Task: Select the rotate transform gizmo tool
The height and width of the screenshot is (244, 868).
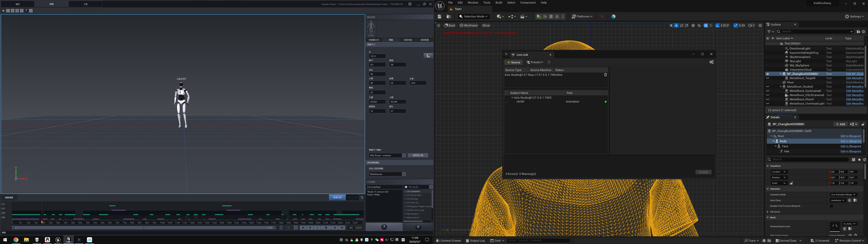Action: (681, 26)
